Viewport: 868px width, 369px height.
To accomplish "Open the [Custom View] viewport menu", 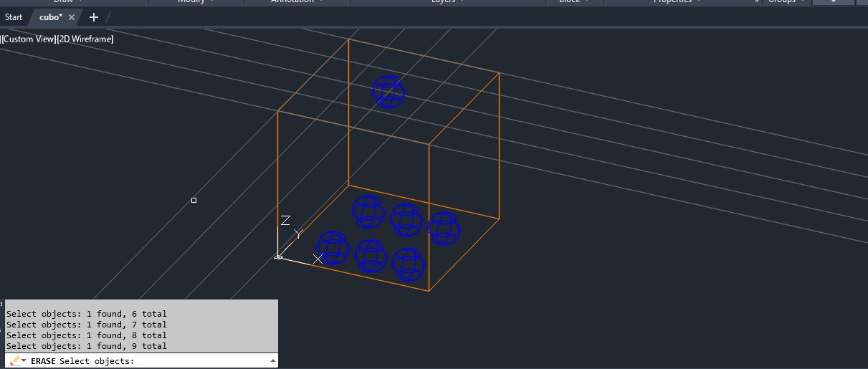I will point(29,39).
